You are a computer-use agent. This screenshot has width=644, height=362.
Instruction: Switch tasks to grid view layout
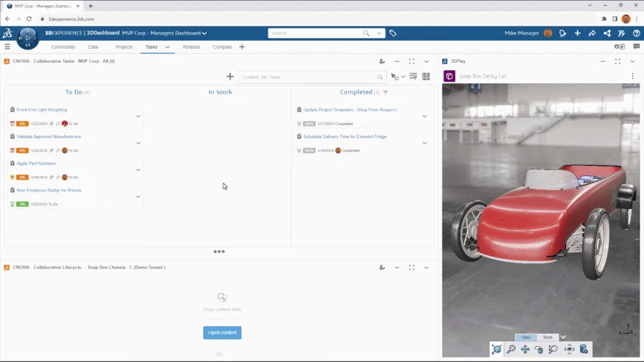426,77
